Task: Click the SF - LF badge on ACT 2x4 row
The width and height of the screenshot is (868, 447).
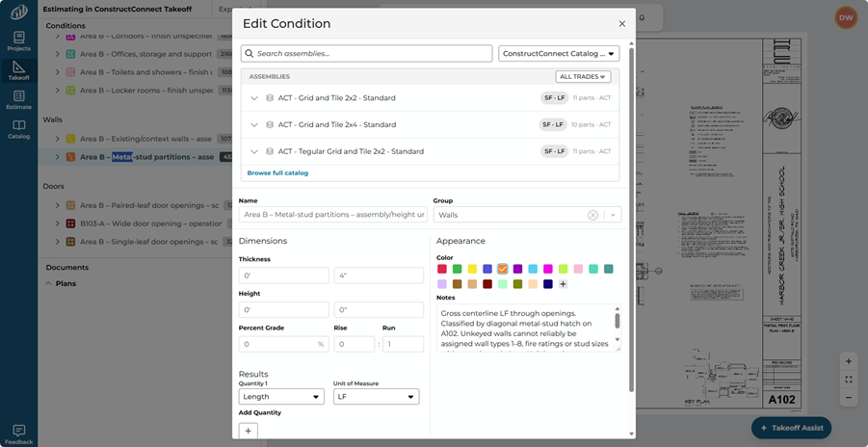Action: coord(553,124)
